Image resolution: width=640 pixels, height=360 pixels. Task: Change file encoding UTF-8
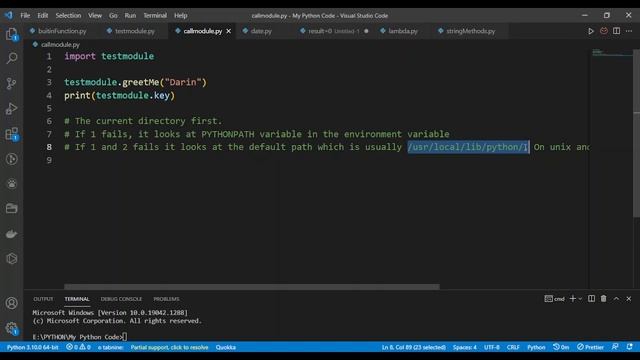[491, 347]
